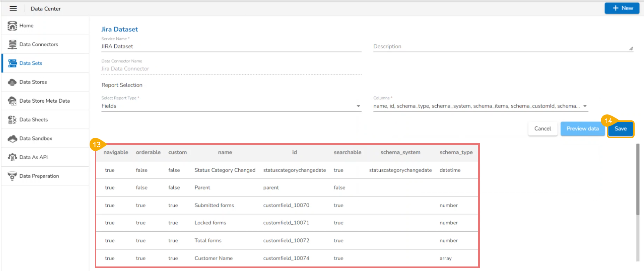Open Data Store Meta Data icon
This screenshot has height=271, width=644.
(x=12, y=101)
